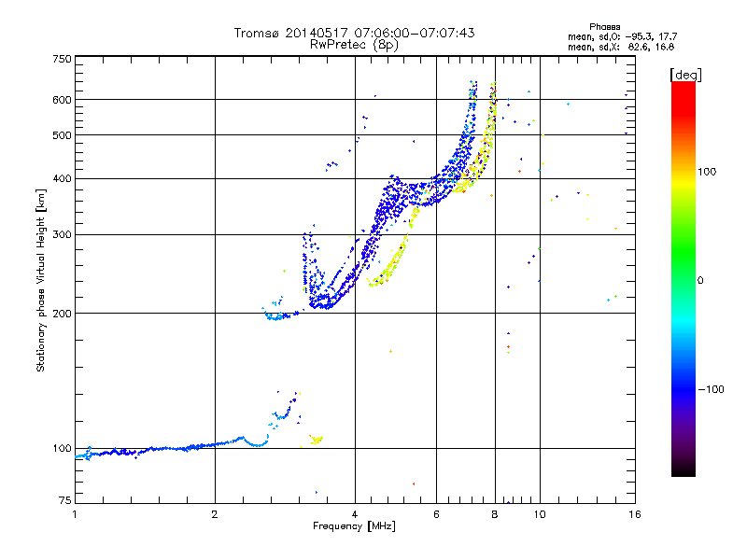Screen dimensions: 747x560
Task: Click the '4' frequency axis label
Action: coord(355,514)
